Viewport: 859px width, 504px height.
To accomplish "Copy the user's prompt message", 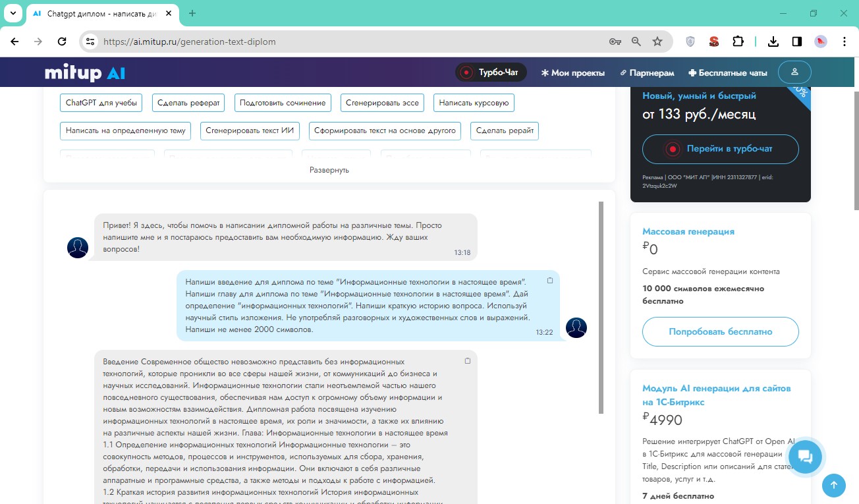I will (550, 281).
